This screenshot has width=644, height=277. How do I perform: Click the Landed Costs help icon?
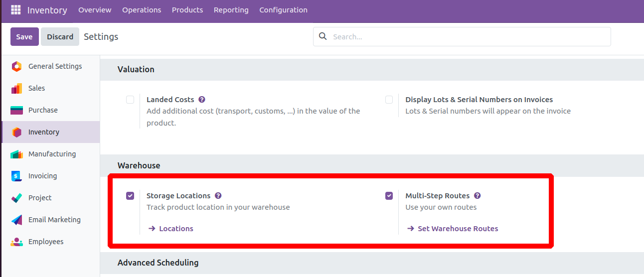click(202, 100)
